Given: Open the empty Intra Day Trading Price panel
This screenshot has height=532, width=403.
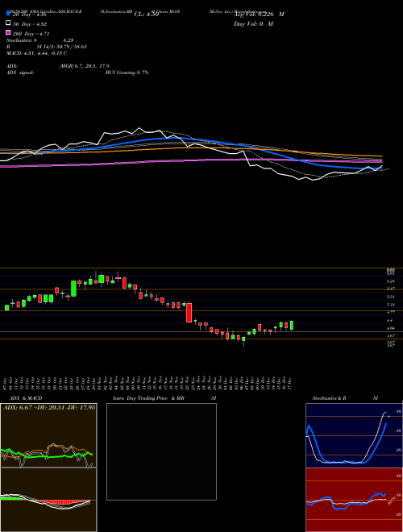Looking at the screenshot, I should [x=161, y=451].
